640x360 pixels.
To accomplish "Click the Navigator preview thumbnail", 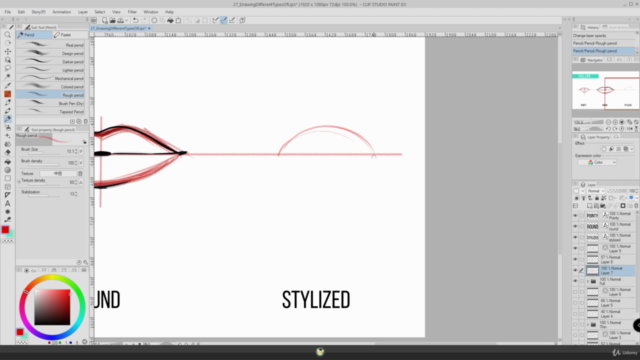I will click(x=605, y=90).
